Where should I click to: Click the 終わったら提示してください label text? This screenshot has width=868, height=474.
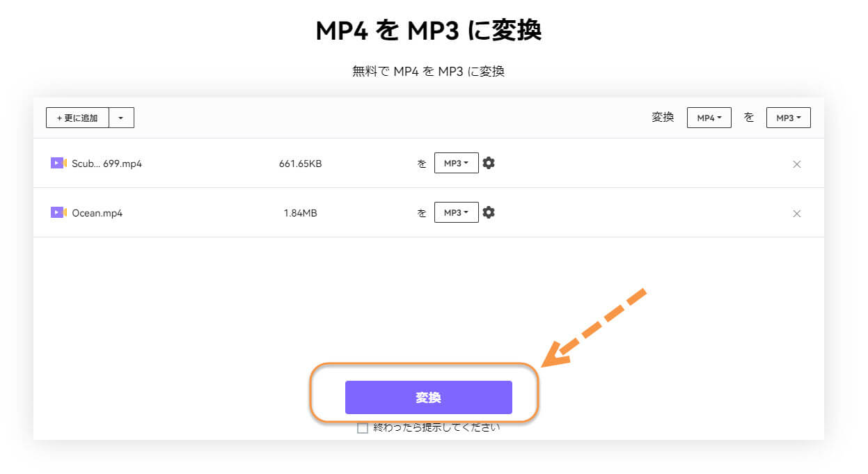pyautogui.click(x=436, y=427)
